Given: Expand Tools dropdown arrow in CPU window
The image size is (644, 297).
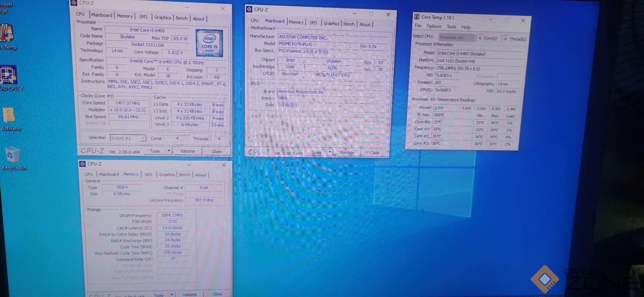Looking at the screenshot, I should tap(168, 151).
